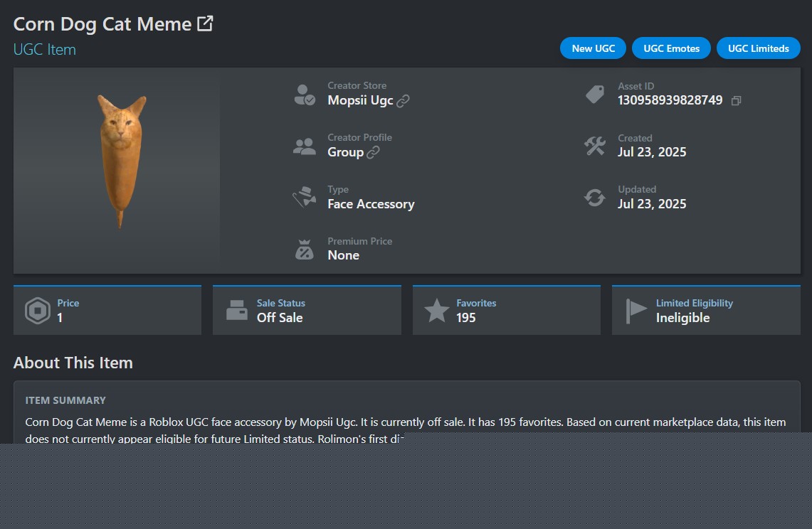Open the Group creator profile

tap(345, 152)
